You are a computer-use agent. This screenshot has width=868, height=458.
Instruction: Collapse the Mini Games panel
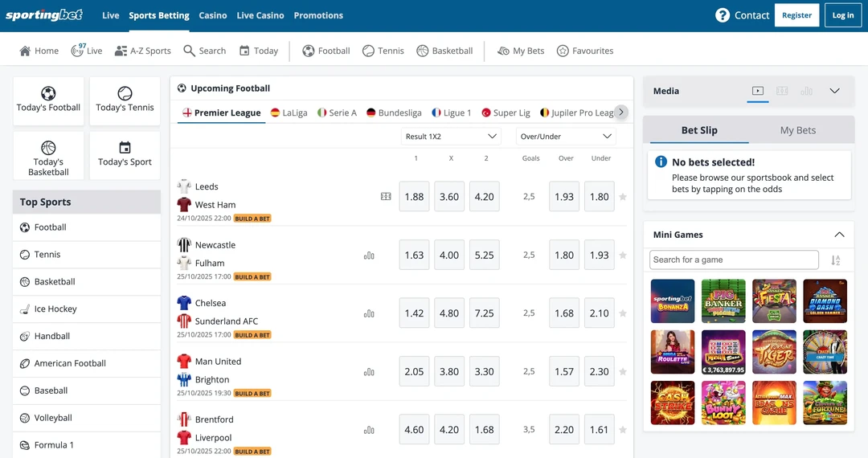coord(839,235)
